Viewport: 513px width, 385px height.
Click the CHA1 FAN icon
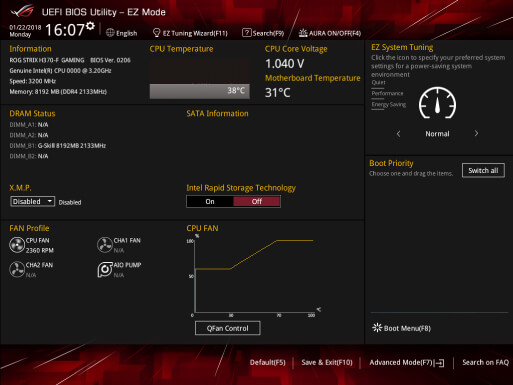click(105, 245)
